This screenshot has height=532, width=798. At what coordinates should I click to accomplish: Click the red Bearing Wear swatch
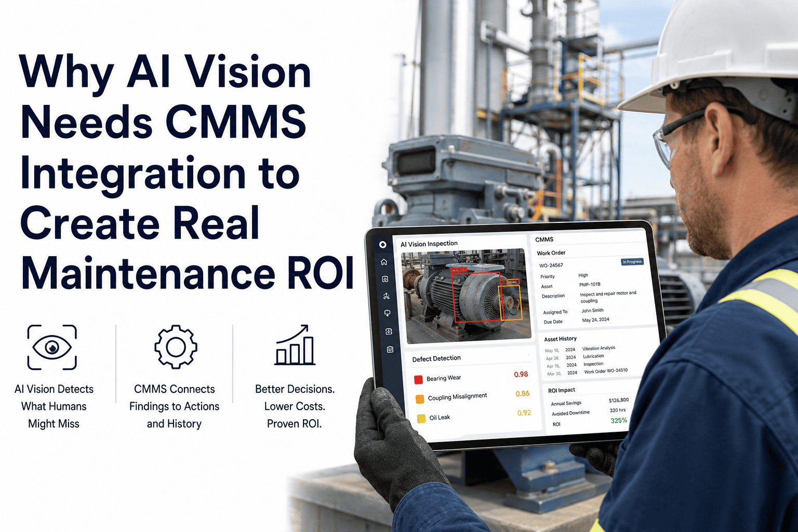click(x=418, y=380)
